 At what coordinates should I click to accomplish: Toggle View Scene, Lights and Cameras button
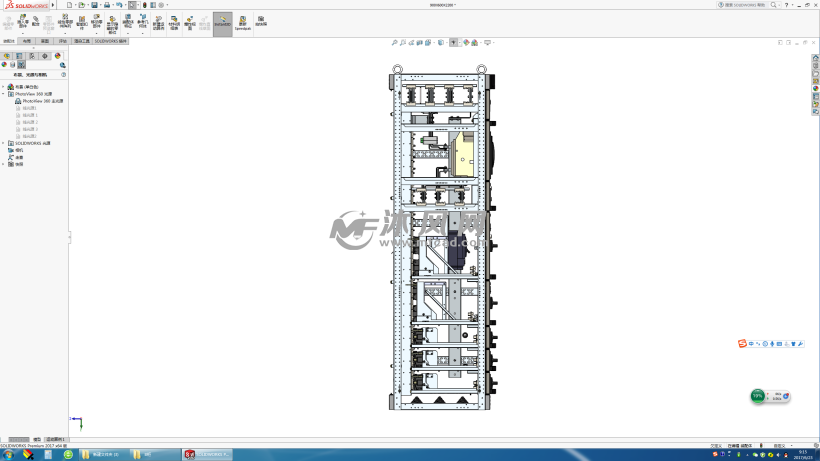click(x=21, y=64)
